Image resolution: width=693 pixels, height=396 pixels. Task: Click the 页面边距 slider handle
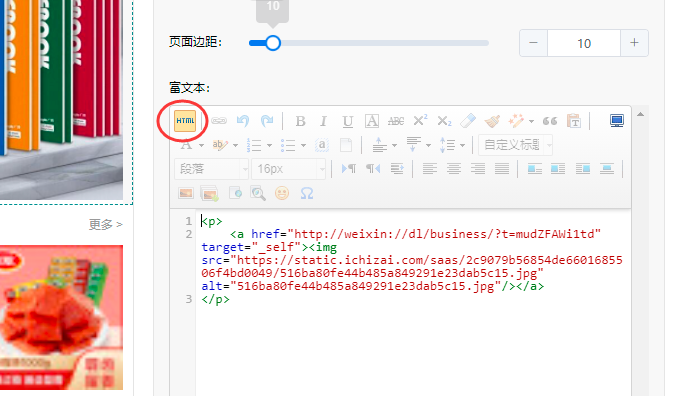coord(273,43)
